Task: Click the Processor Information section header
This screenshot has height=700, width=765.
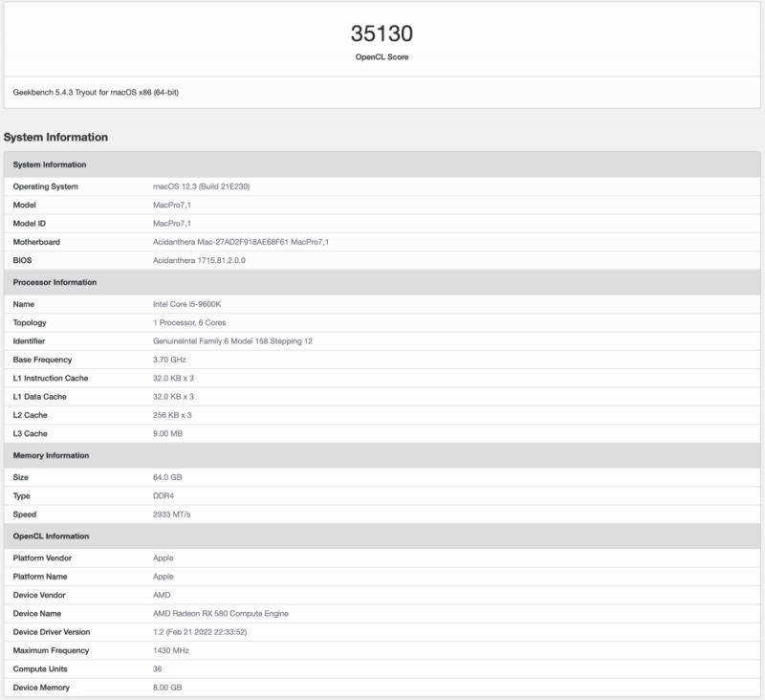Action: coord(382,282)
